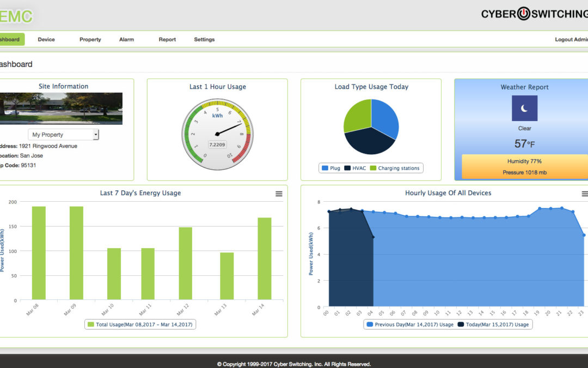Click the Logout Admin link
This screenshot has width=588, height=368.
coord(571,39)
